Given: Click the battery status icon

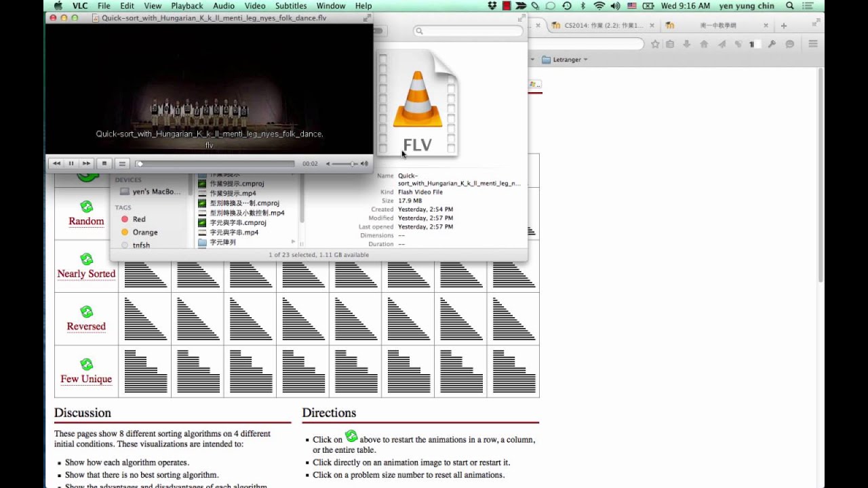Looking at the screenshot, I should 648,5.
